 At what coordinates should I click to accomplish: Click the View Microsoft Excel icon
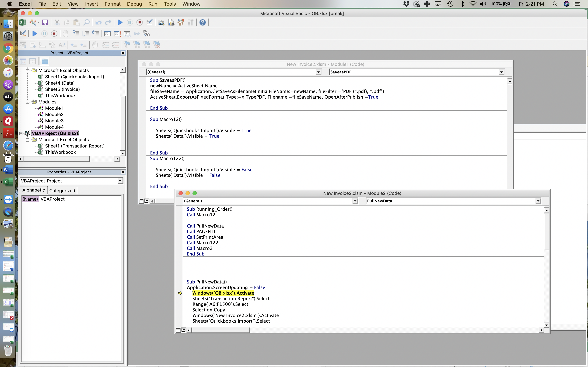[23, 22]
